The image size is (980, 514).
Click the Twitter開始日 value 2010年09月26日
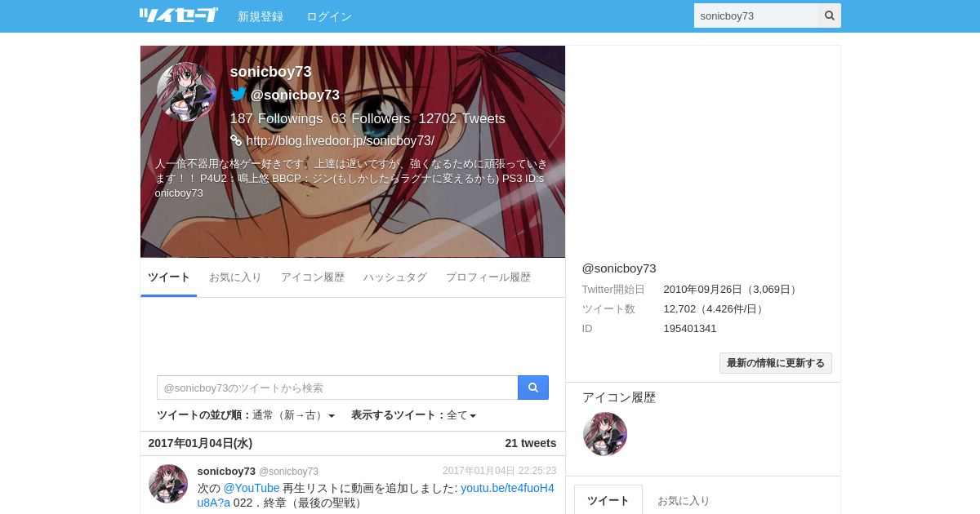coord(731,290)
